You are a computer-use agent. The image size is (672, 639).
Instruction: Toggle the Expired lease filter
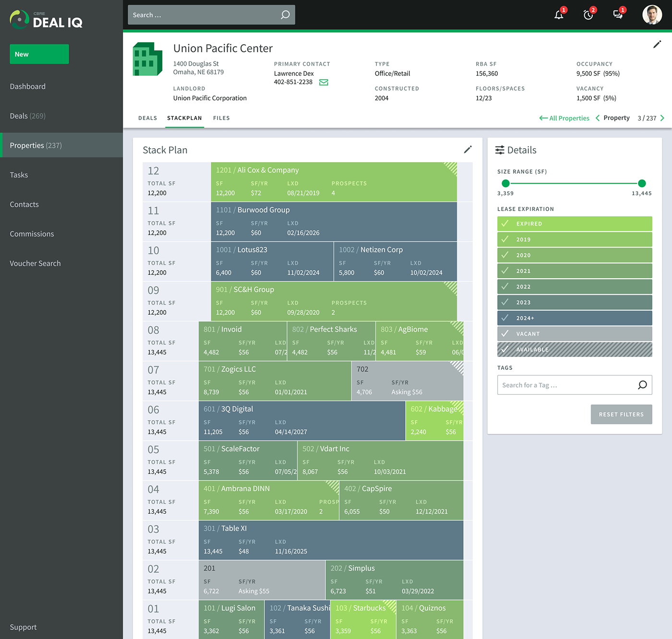point(575,224)
